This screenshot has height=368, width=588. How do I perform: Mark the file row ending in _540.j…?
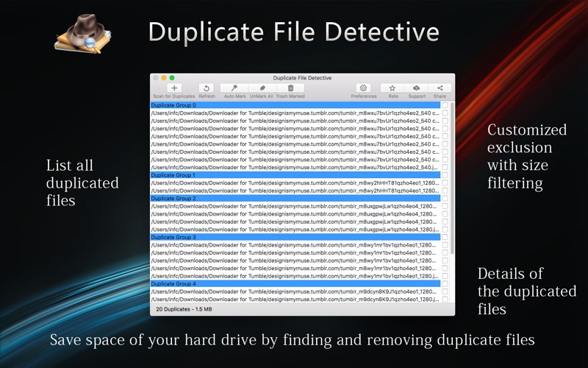tap(445, 168)
